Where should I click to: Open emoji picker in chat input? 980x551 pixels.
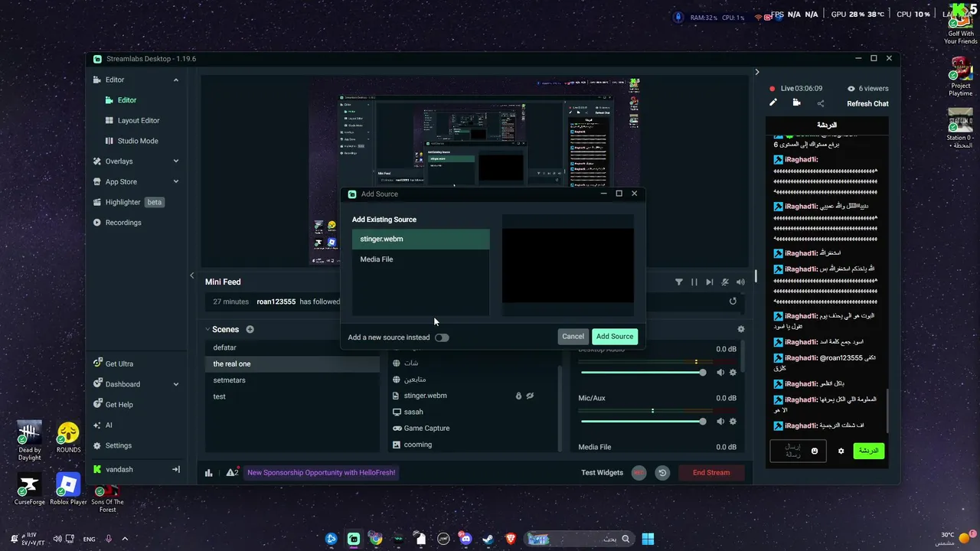tap(815, 451)
